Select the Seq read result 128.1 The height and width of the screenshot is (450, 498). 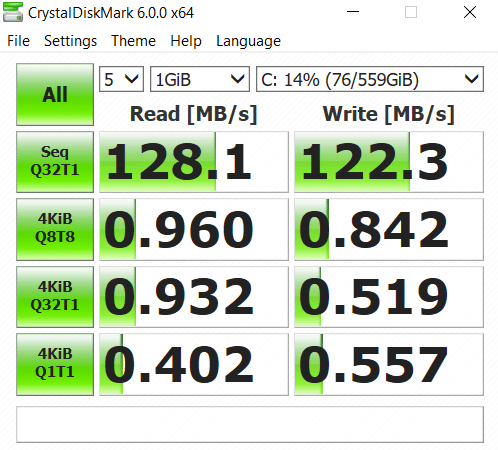click(x=194, y=162)
